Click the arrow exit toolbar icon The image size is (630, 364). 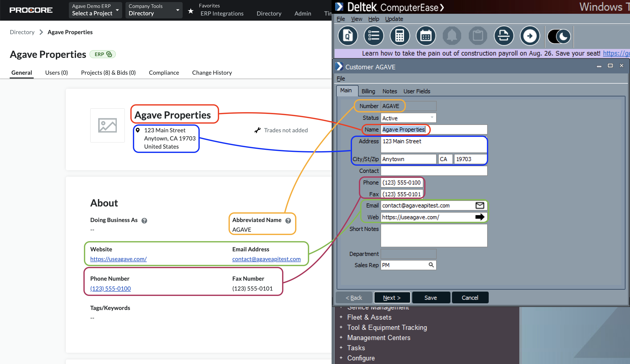point(530,36)
